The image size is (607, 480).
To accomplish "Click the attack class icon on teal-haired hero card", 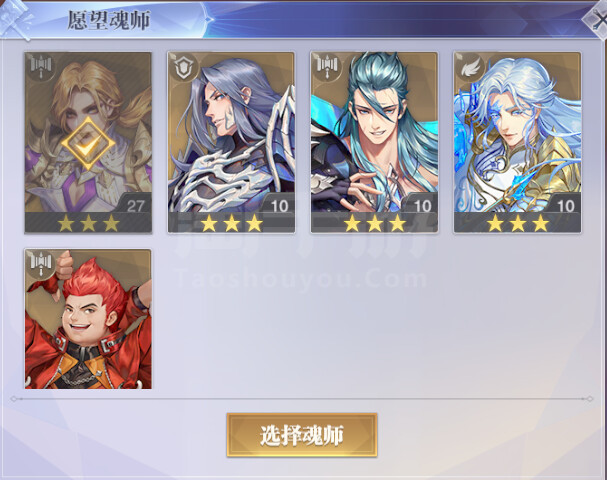I will pos(327,67).
